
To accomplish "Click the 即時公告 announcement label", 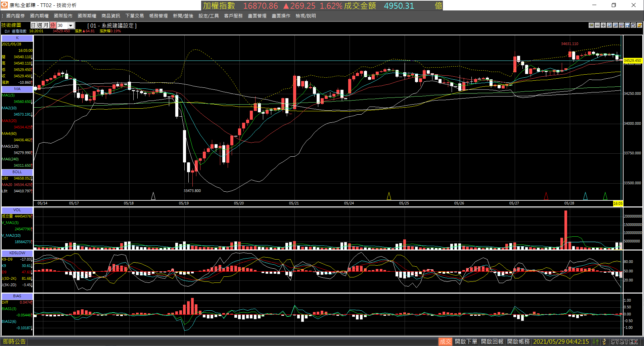I will [14, 342].
